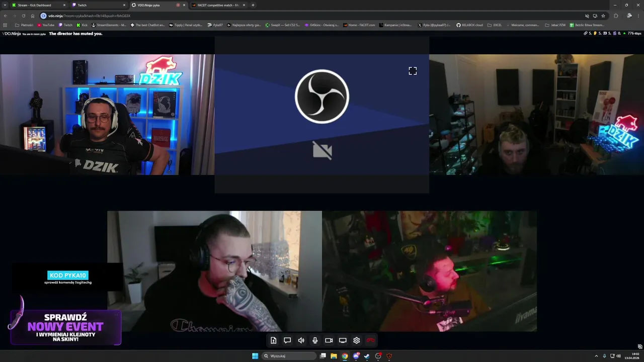
Task: Open Steam from the taskbar
Action: point(367,356)
